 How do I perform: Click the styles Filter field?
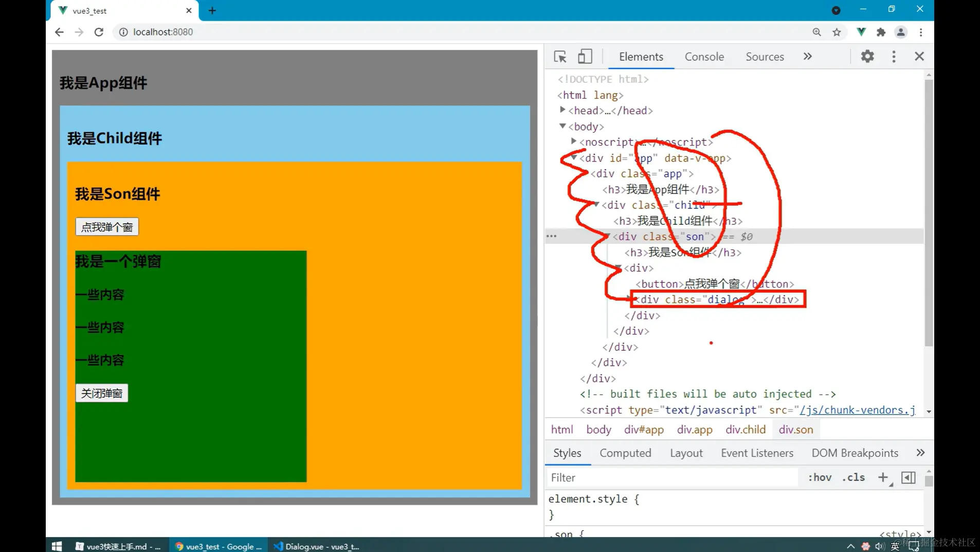click(673, 477)
